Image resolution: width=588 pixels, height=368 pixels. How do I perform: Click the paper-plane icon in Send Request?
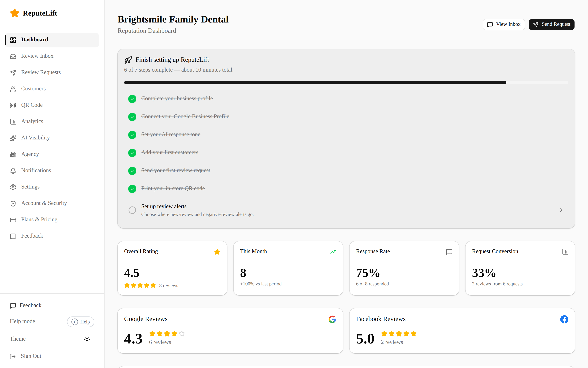536,25
